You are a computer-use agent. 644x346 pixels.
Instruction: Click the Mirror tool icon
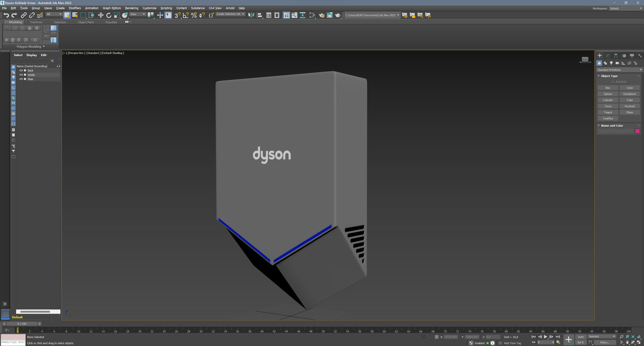pos(251,15)
